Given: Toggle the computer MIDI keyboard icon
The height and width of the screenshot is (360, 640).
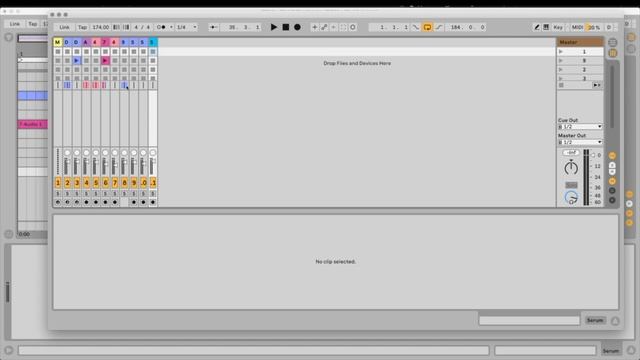Looking at the screenshot, I should 546,27.
